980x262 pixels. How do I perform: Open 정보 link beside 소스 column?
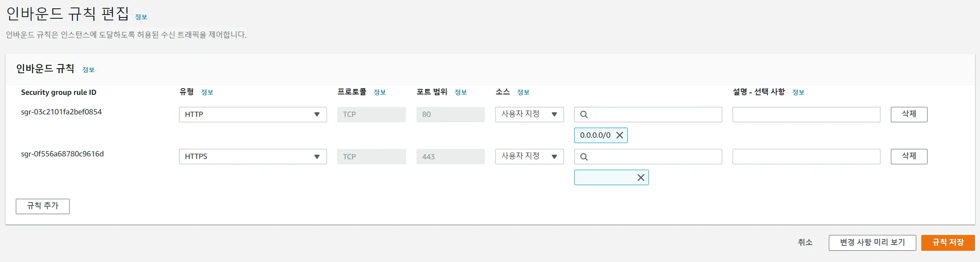click(523, 92)
